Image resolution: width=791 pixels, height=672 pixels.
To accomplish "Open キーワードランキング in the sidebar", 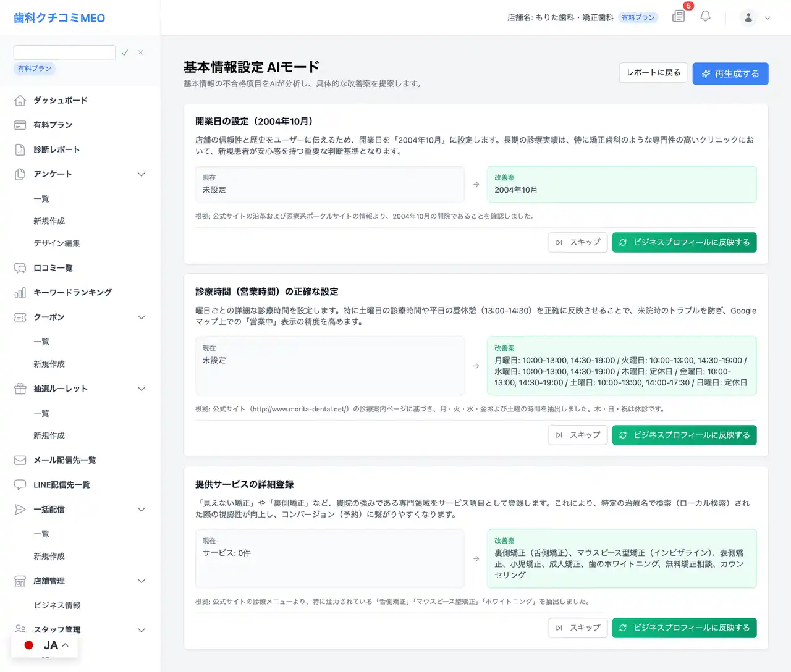I will coord(72,293).
